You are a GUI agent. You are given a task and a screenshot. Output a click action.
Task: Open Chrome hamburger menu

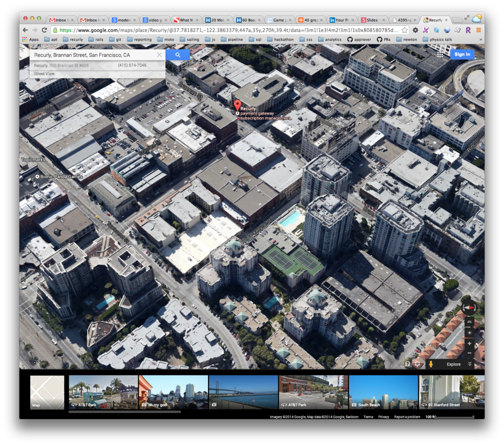pos(479,30)
